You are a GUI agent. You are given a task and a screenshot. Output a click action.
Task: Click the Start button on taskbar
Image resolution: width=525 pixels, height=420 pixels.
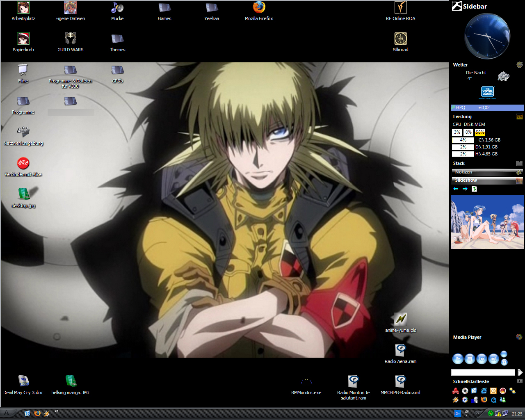tap(7, 413)
